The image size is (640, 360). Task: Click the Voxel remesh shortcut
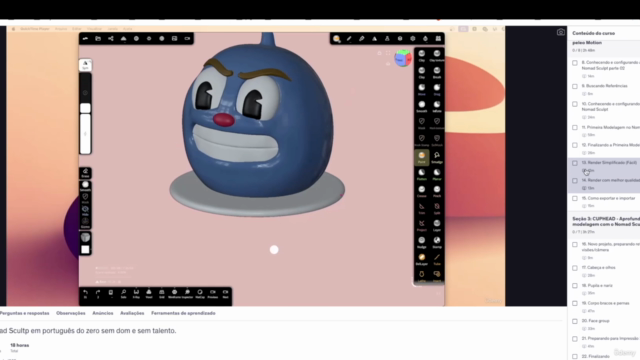click(149, 294)
